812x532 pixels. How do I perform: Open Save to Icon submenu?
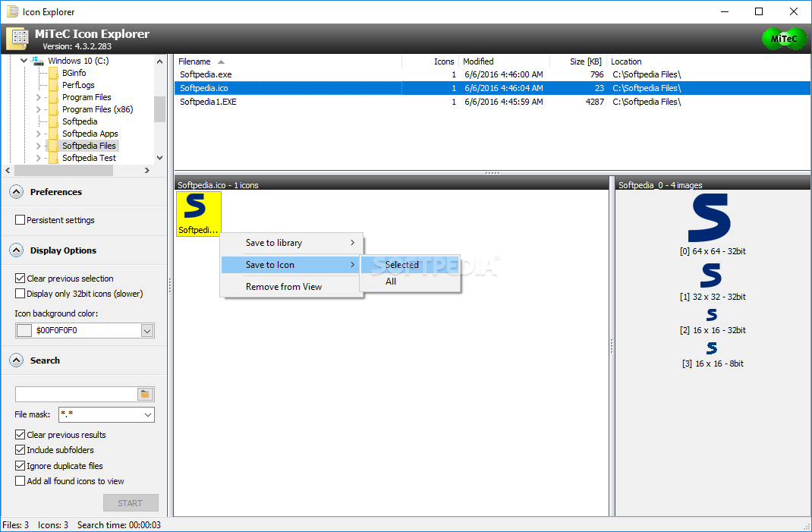[x=291, y=265]
